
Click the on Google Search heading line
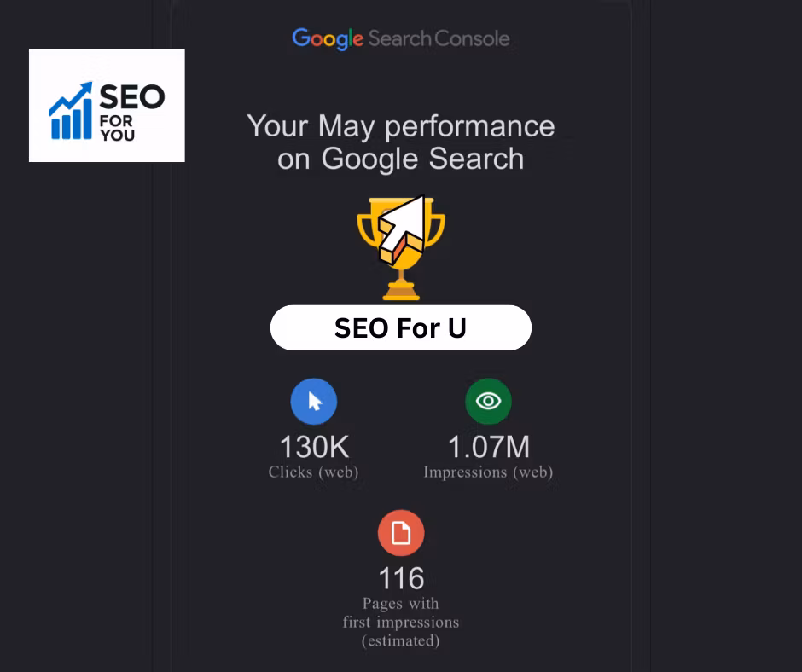(401, 159)
